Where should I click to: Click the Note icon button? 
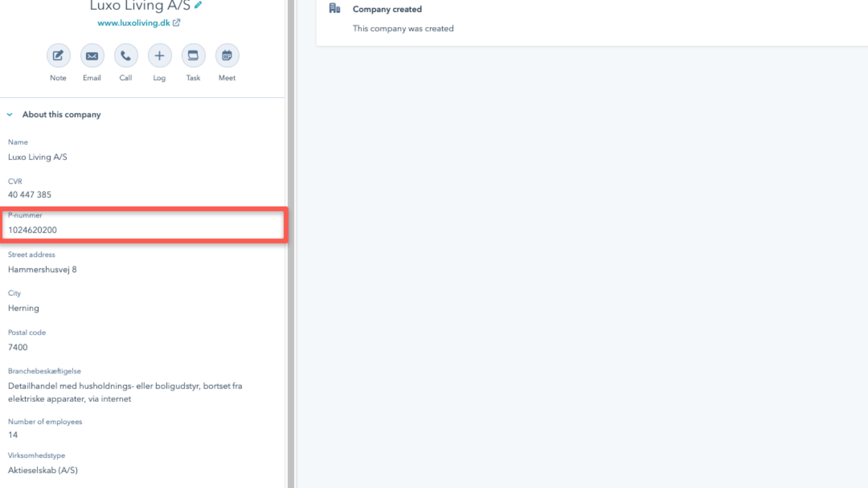tap(58, 56)
